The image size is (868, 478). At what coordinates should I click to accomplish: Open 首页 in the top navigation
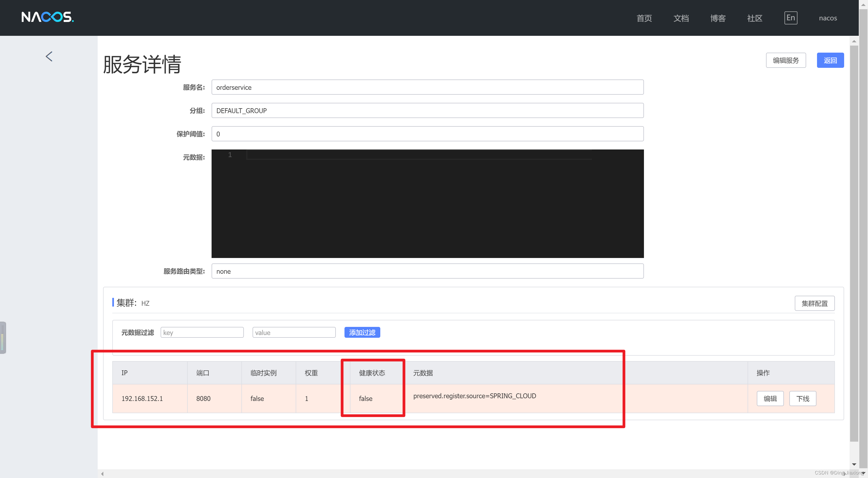coord(644,18)
